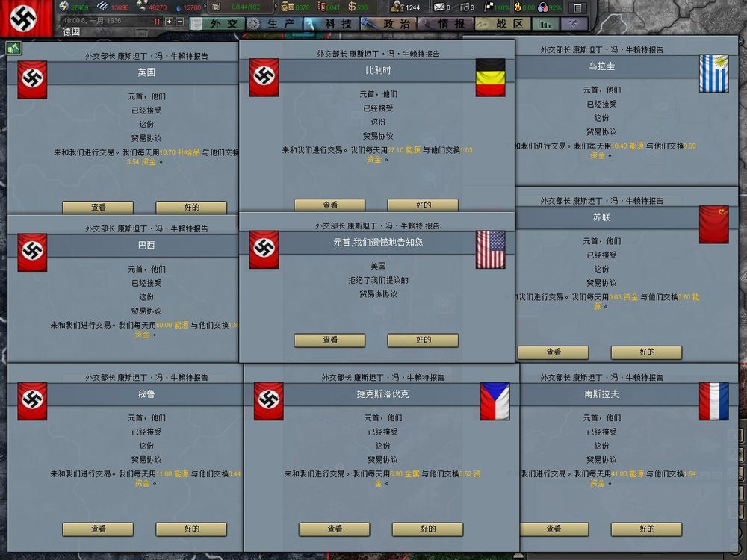The image size is (747, 560).
Task: Click 查看 in the 美国 rejection report
Action: [329, 340]
